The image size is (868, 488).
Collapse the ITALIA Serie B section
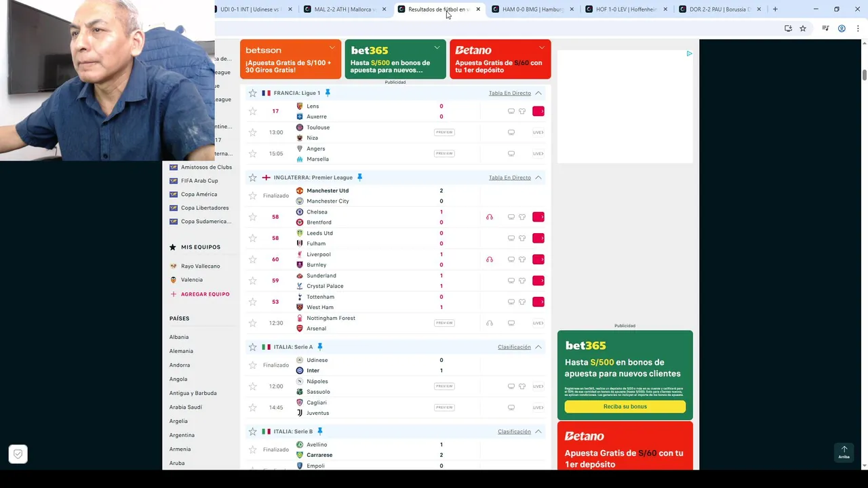[x=538, y=432]
